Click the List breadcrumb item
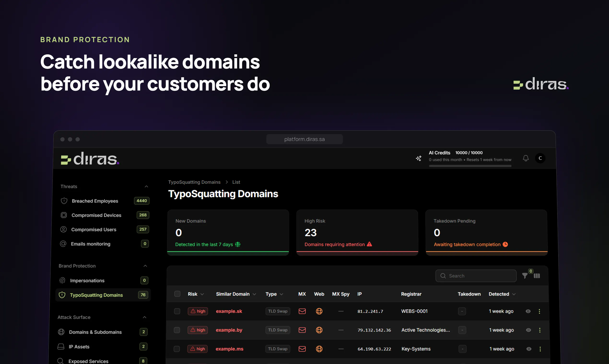Viewport: 609px width, 364px height. tap(236, 182)
